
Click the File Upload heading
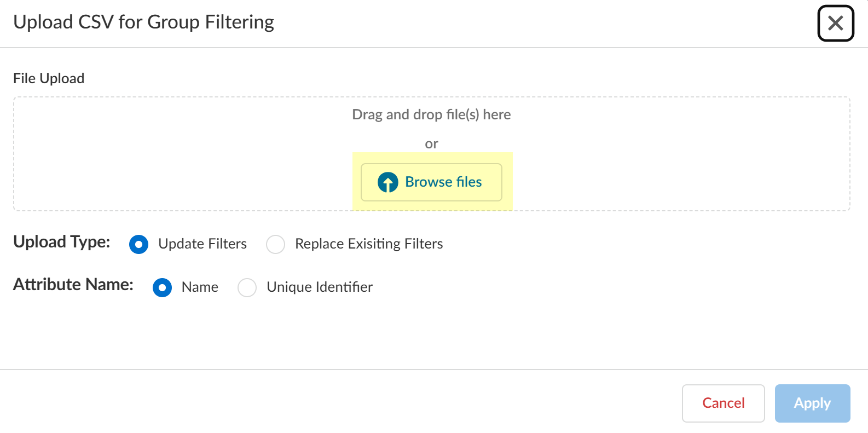(49, 78)
